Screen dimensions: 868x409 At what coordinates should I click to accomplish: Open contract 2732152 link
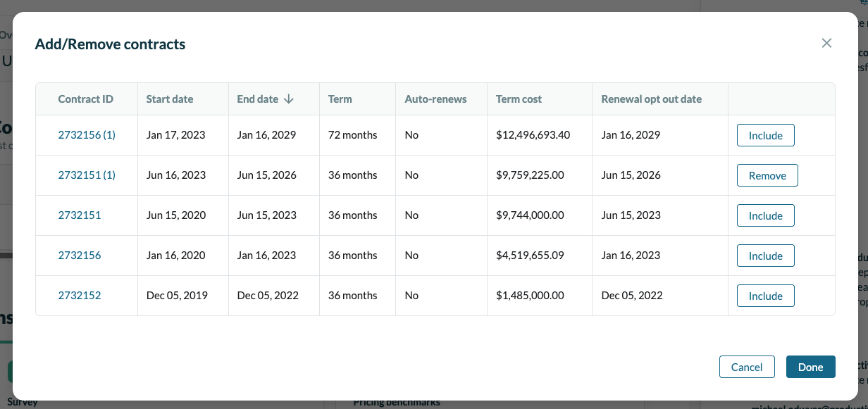(x=79, y=296)
